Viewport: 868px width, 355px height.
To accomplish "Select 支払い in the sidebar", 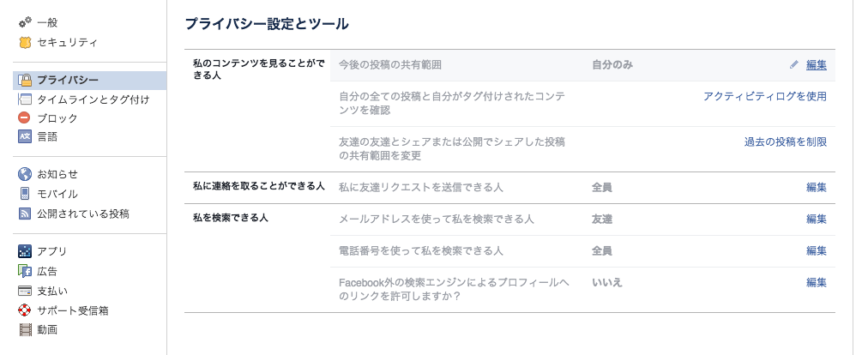I will (51, 291).
